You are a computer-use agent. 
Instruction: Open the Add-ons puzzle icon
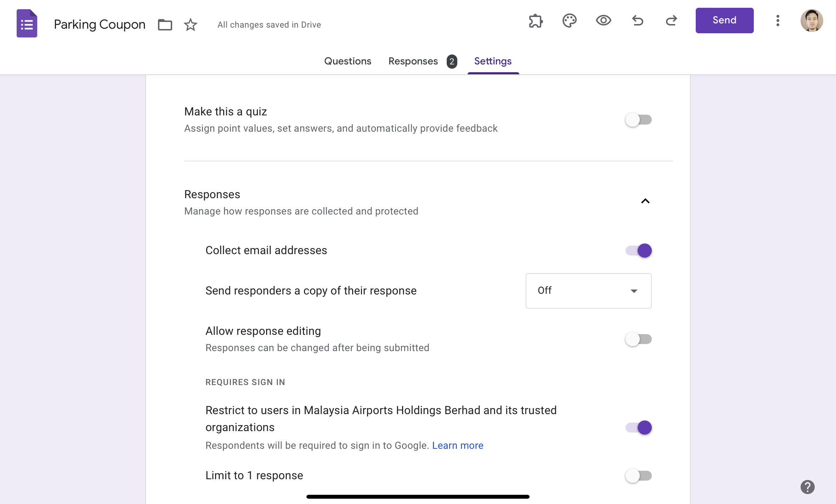click(535, 21)
